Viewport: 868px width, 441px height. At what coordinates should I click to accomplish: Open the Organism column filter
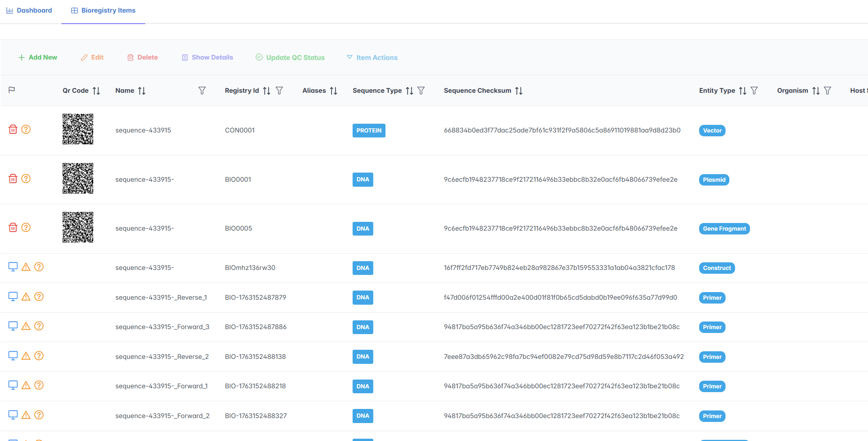pyautogui.click(x=828, y=90)
